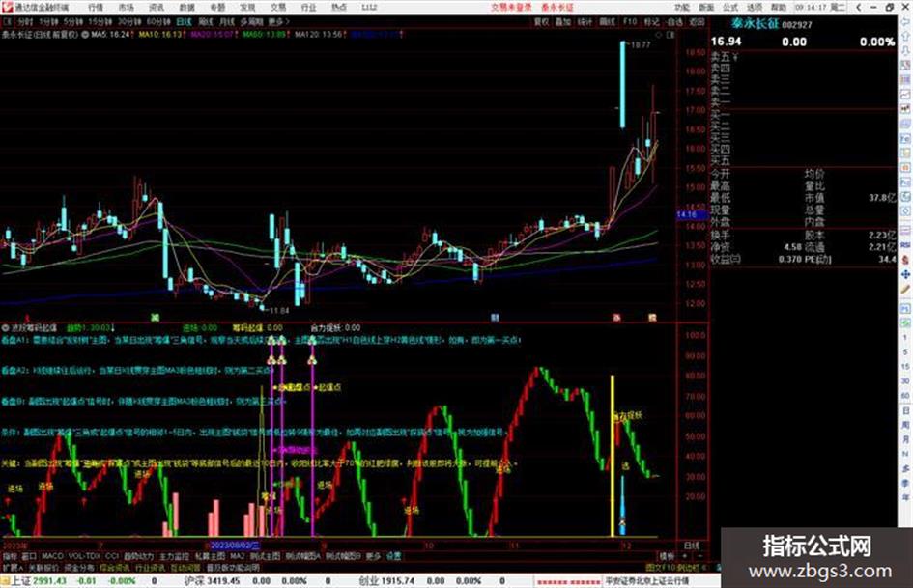Select the 资金分布 bottom tab

pos(78,567)
